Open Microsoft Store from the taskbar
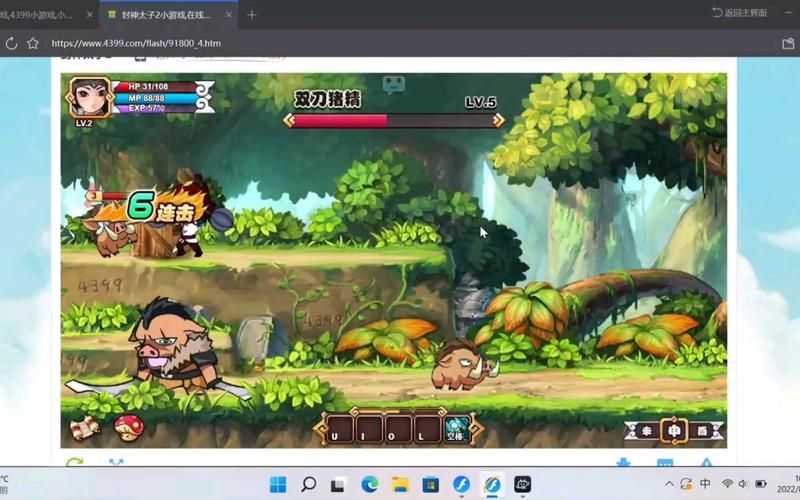Screen dimensions: 800x500 [x=431, y=484]
